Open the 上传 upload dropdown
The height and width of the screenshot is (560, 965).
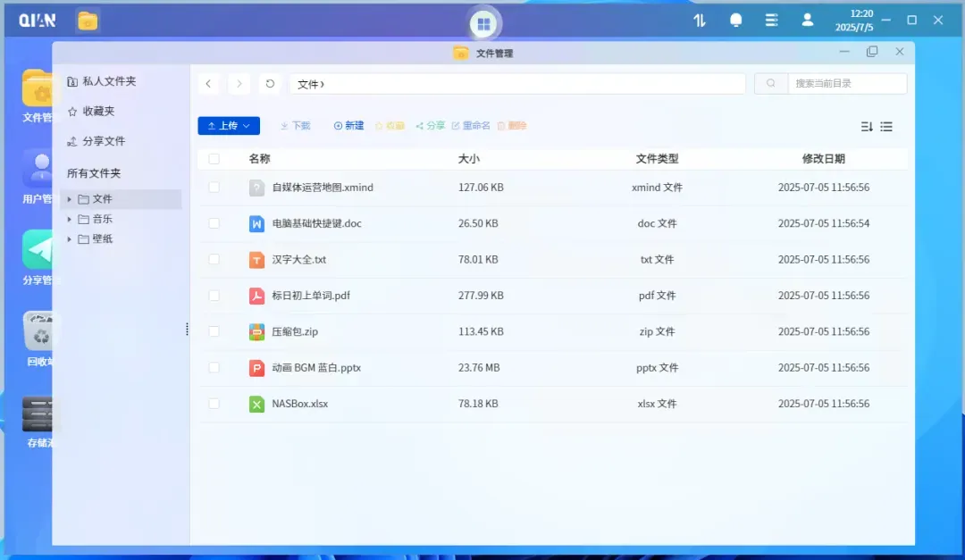(229, 126)
